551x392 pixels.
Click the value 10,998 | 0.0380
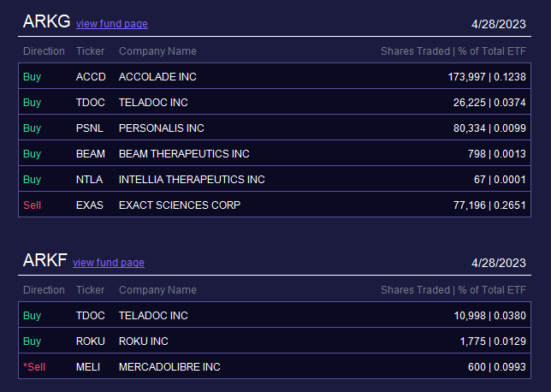[489, 315]
